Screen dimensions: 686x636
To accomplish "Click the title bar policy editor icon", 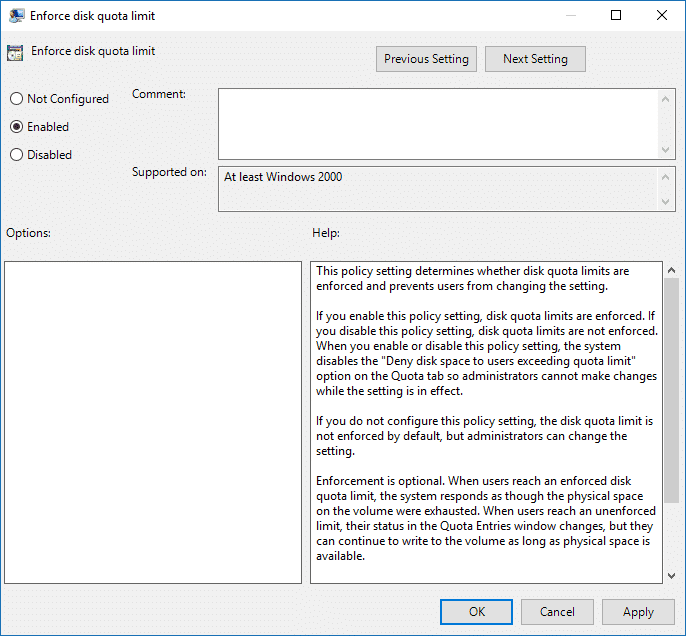I will coord(16,16).
